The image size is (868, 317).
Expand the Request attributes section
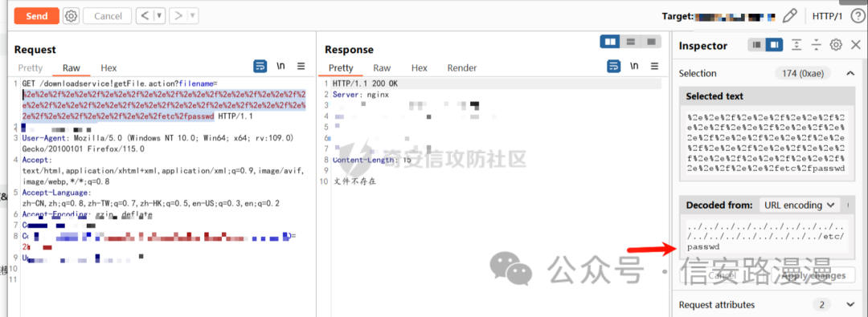[x=851, y=304]
